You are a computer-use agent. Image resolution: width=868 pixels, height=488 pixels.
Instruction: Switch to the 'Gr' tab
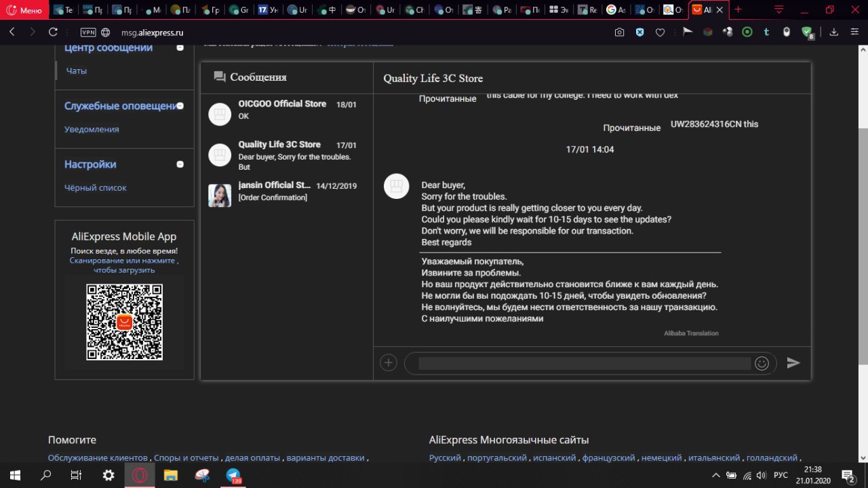click(239, 10)
